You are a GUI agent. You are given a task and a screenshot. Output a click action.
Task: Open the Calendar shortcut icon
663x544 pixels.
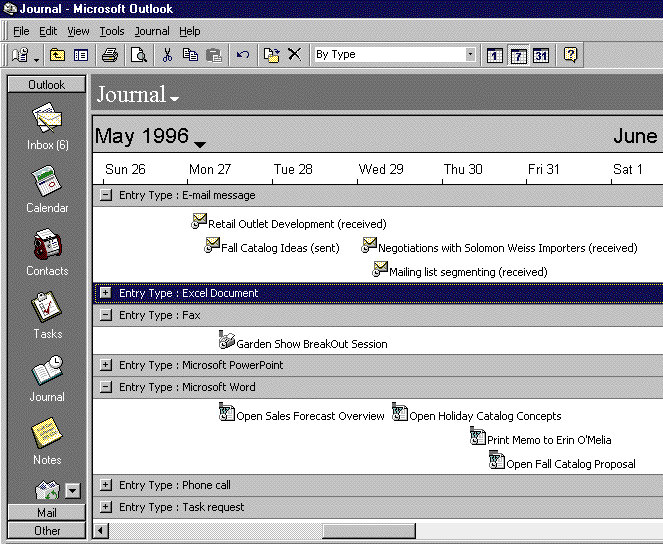[47, 186]
